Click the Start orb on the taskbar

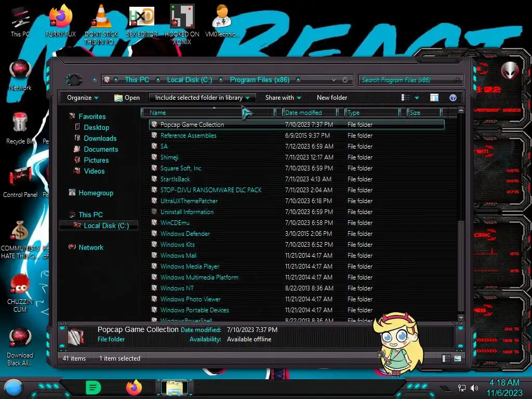14,388
